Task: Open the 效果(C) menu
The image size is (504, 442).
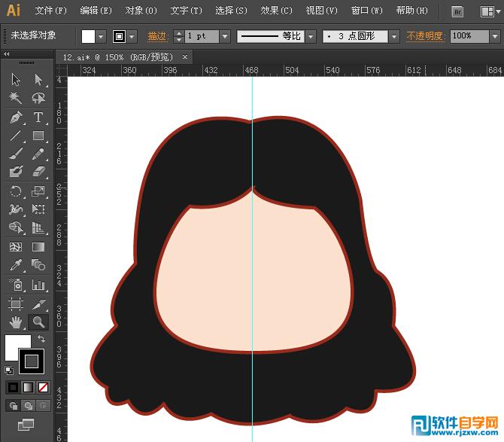Action: 276,11
